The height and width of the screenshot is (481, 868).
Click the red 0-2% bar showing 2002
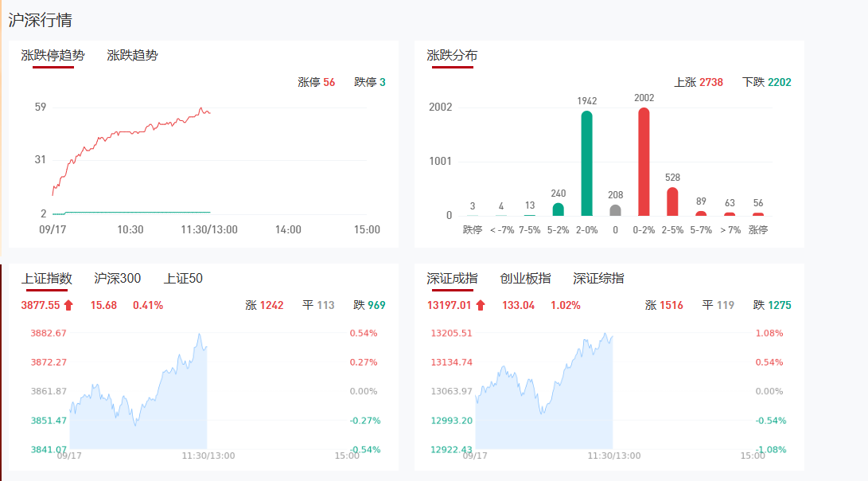[644, 162]
